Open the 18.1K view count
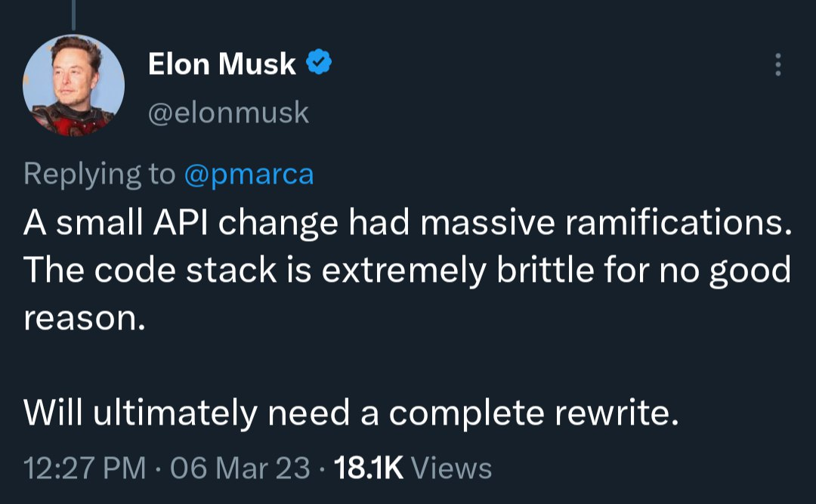This screenshot has height=504, width=816. [369, 468]
